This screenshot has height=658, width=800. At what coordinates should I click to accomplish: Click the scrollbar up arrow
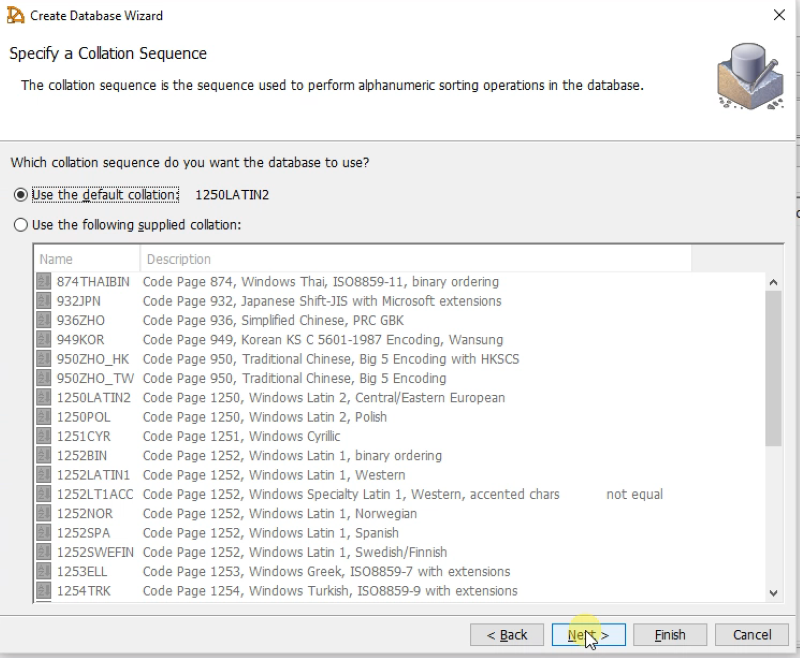773,282
